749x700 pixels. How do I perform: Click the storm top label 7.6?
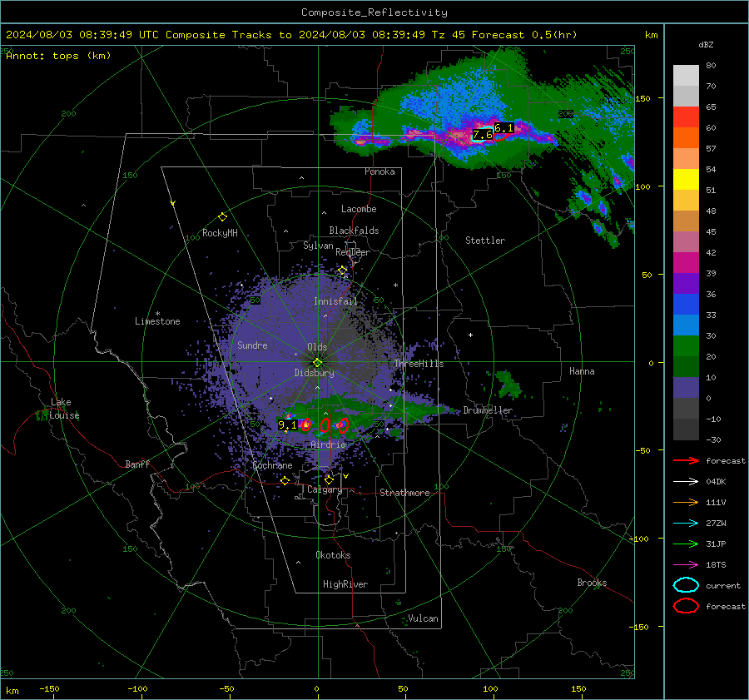pyautogui.click(x=483, y=135)
